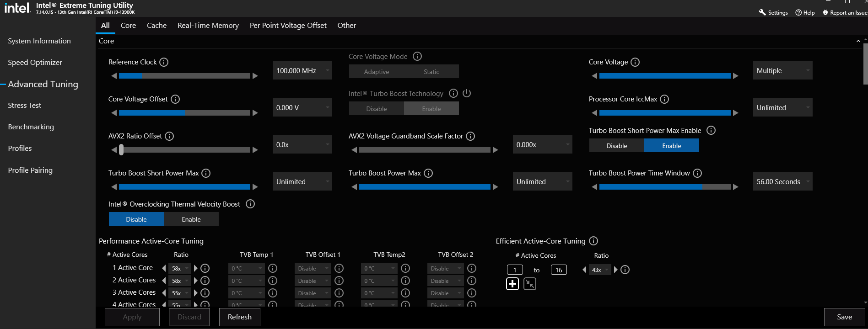This screenshot has height=329, width=868.
Task: Open the Turbo Boost Power Time Window dropdown
Action: tap(782, 182)
